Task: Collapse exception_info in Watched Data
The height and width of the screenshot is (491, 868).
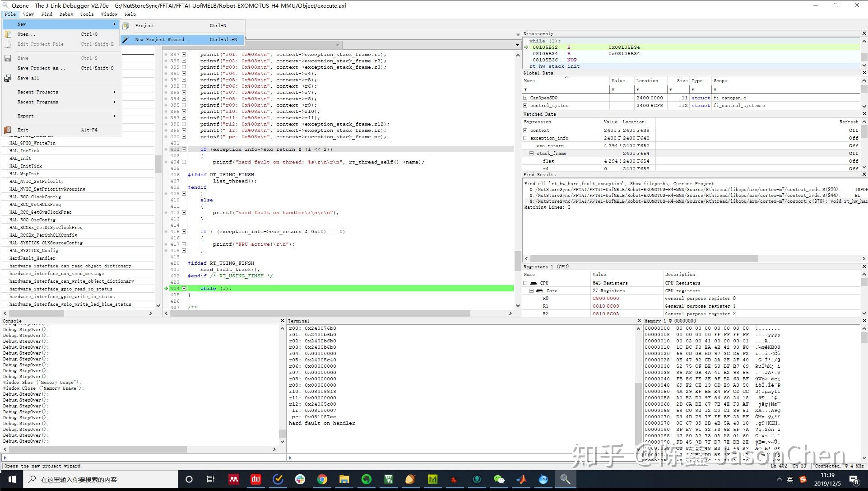Action: (525, 138)
